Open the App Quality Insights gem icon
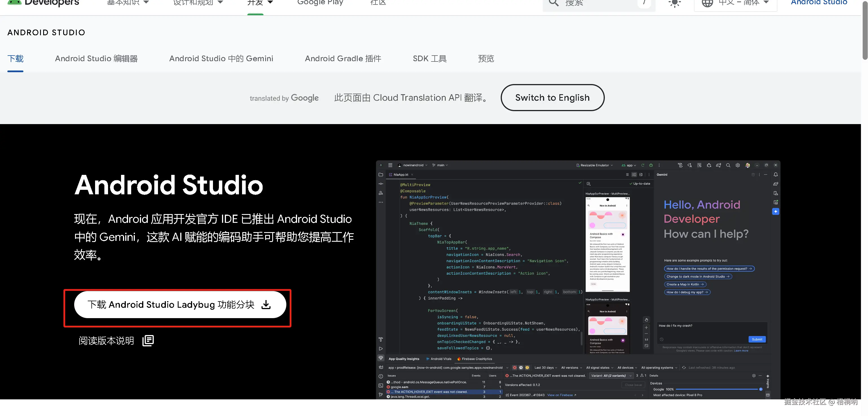 click(381, 358)
